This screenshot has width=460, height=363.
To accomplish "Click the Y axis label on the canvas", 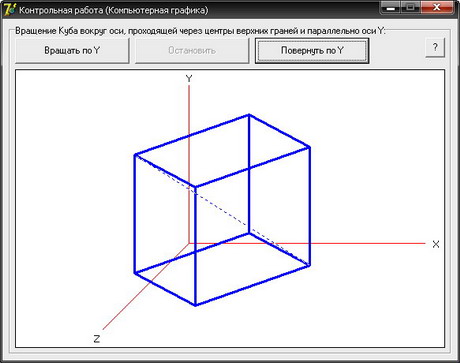I will click(189, 79).
